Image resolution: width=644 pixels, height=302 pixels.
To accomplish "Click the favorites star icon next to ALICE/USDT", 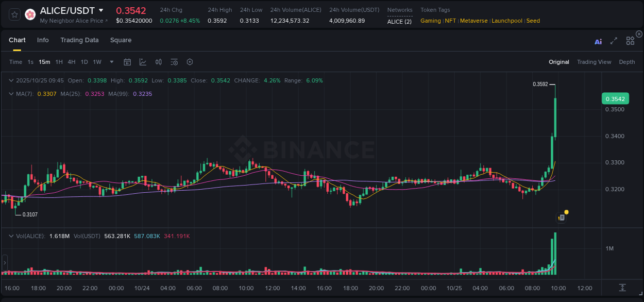I will click(x=14, y=14).
